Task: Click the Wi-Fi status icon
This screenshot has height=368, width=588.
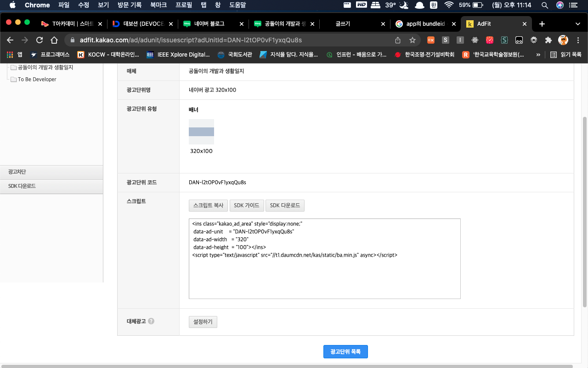Action: [x=448, y=5]
